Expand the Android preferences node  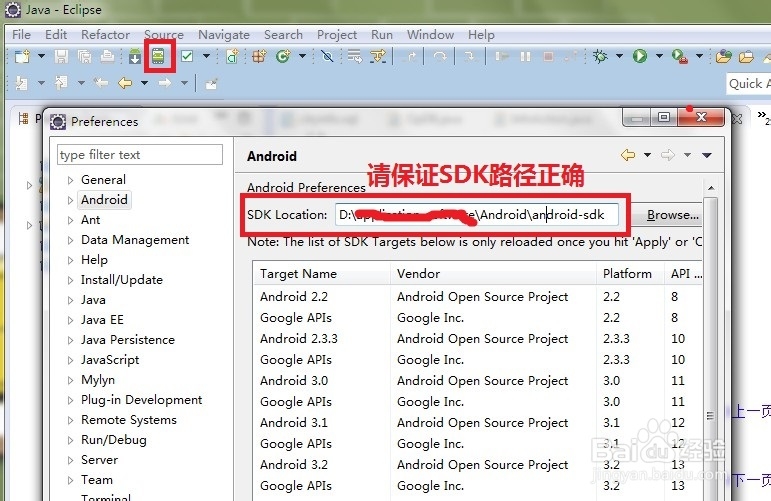[x=70, y=200]
